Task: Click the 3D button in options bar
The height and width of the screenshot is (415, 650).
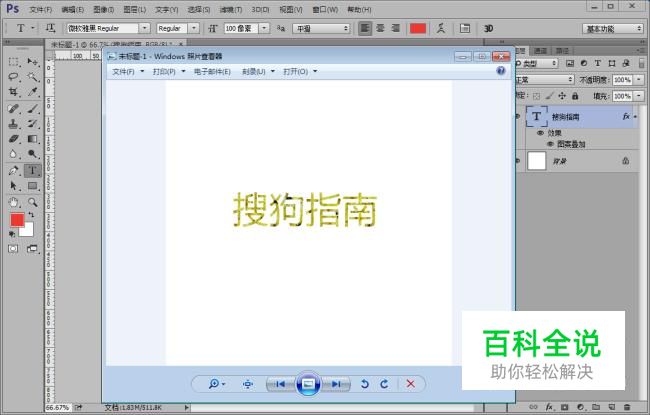Action: [488, 28]
